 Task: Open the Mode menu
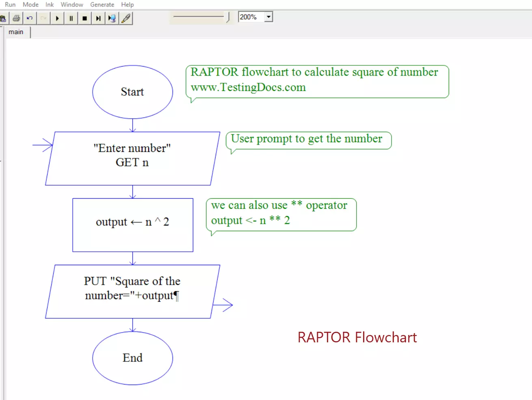click(x=30, y=4)
